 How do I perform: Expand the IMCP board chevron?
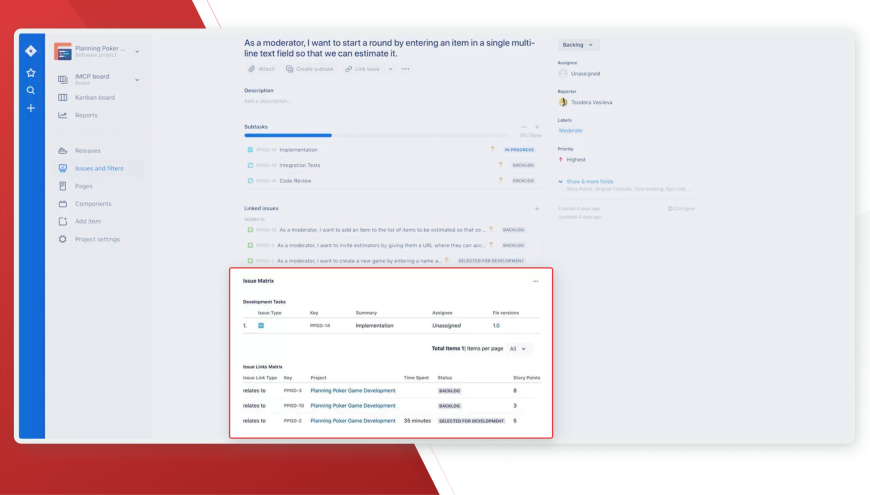pyautogui.click(x=137, y=80)
